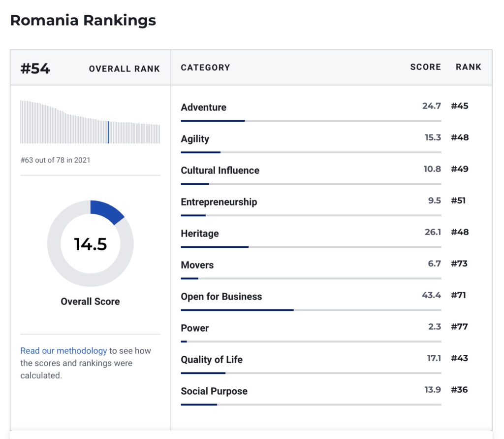Click the Cultural Influence category

[220, 170]
